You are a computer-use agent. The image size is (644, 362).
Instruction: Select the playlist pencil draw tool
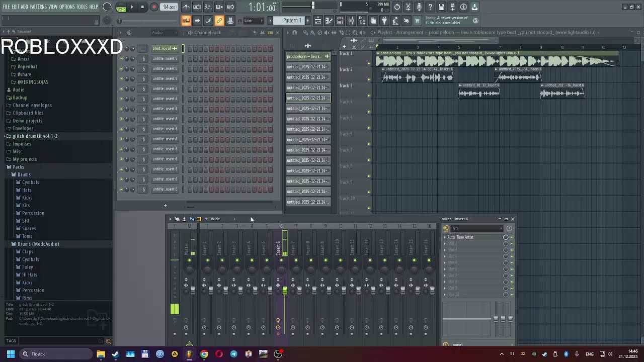(306, 33)
